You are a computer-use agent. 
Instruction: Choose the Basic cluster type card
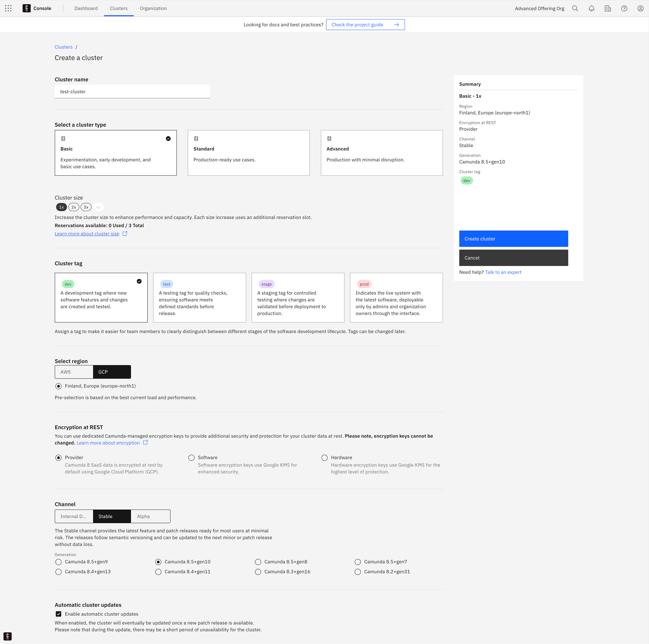[x=116, y=153]
